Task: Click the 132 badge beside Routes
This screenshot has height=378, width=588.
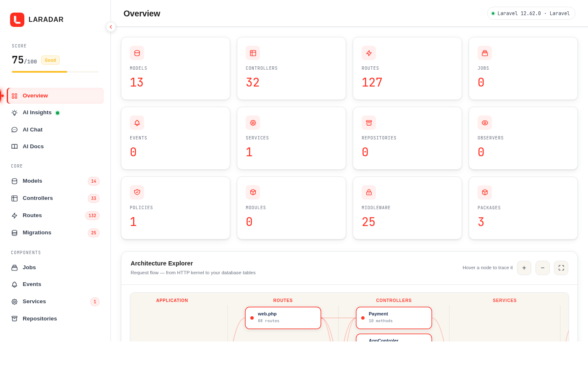Action: click(x=92, y=215)
